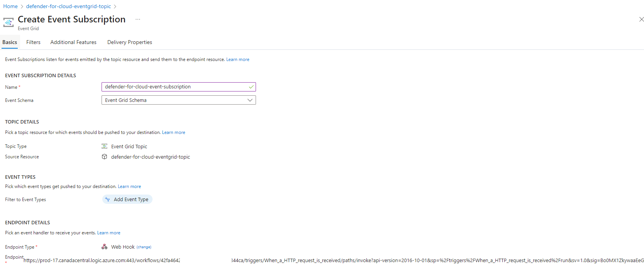This screenshot has width=644, height=271.
Task: Click the Add Event Type button
Action: (127, 200)
